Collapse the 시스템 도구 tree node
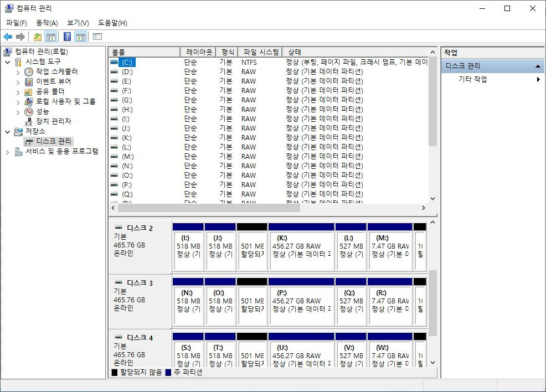The height and width of the screenshot is (392, 546). click(x=8, y=63)
